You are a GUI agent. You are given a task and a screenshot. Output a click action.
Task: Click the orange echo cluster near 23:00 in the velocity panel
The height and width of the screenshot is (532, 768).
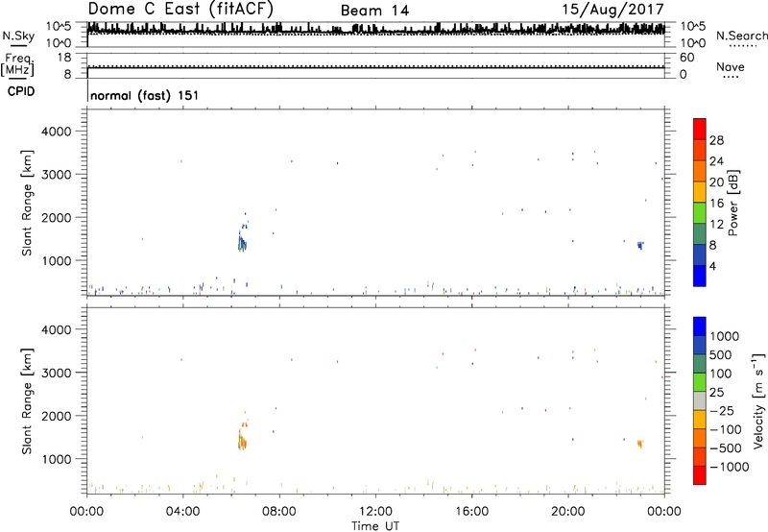pyautogui.click(x=640, y=444)
